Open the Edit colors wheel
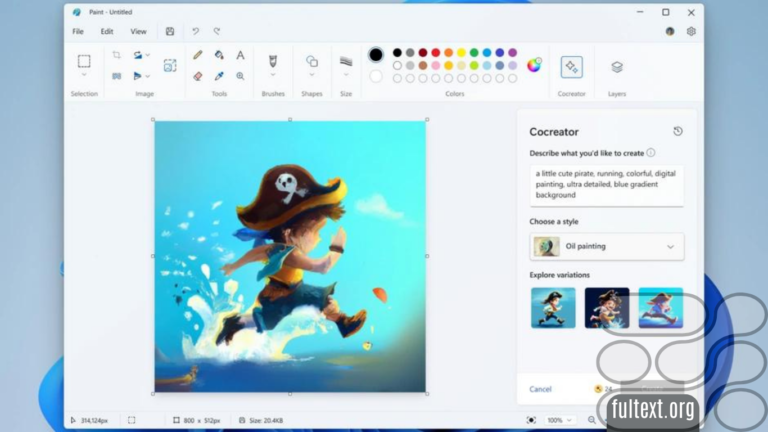768x432 pixels. 534,65
